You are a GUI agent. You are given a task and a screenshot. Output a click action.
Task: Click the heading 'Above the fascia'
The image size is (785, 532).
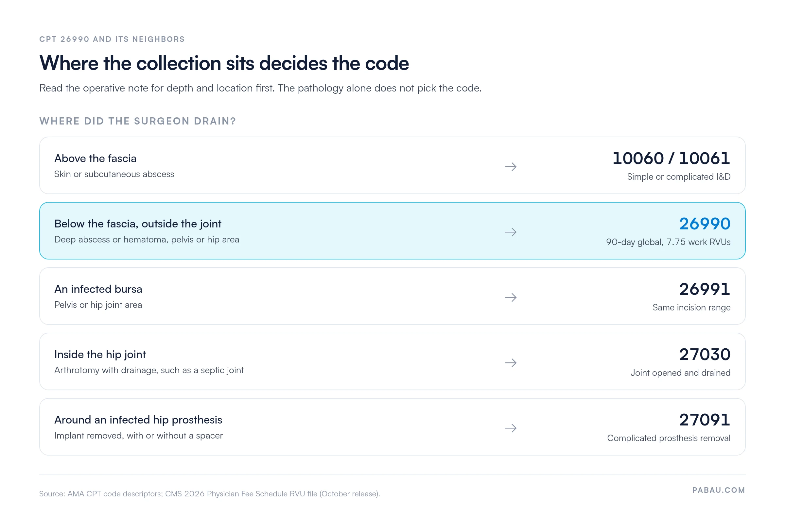point(95,158)
